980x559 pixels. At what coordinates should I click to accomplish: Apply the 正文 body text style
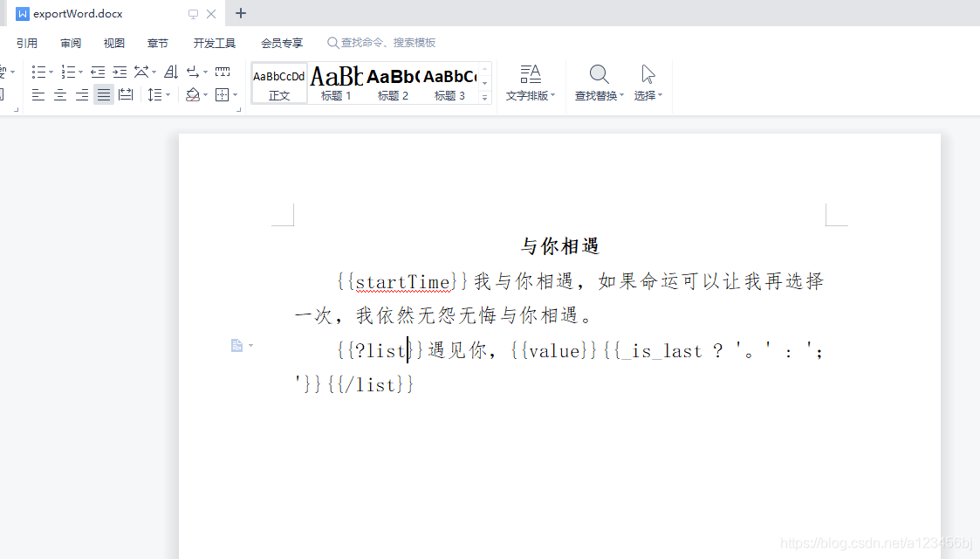[x=278, y=83]
